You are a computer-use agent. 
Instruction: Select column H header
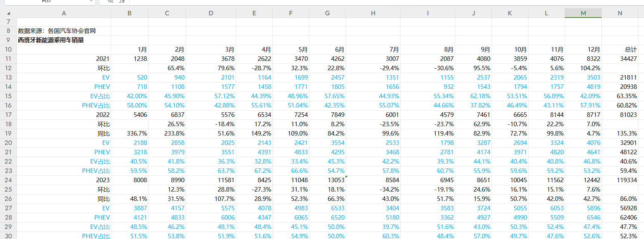pos(373,13)
